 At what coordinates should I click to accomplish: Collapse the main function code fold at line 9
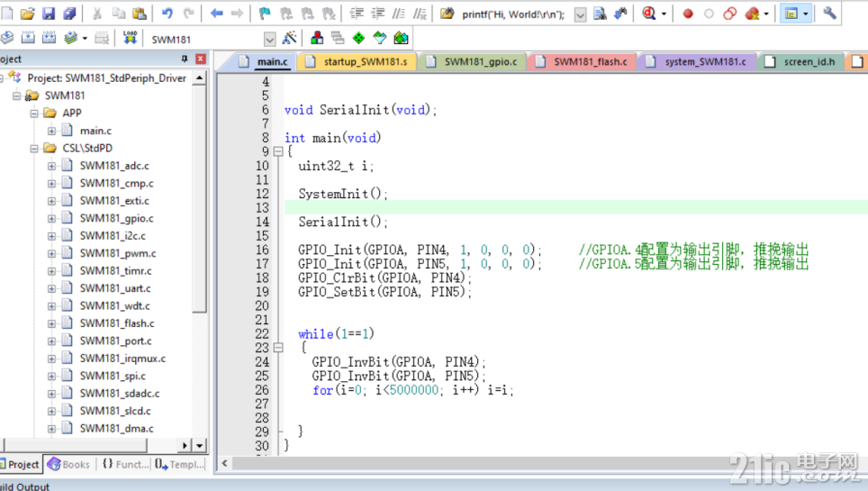[x=278, y=151]
